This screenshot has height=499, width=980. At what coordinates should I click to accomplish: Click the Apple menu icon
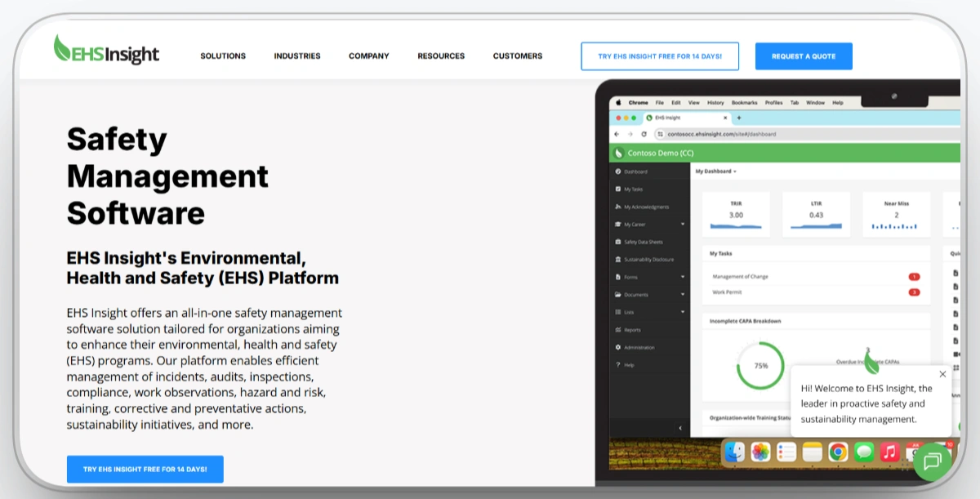tap(618, 103)
